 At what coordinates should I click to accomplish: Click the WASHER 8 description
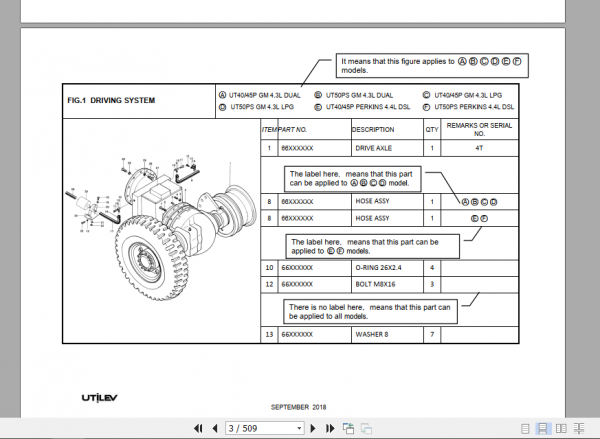click(x=372, y=335)
